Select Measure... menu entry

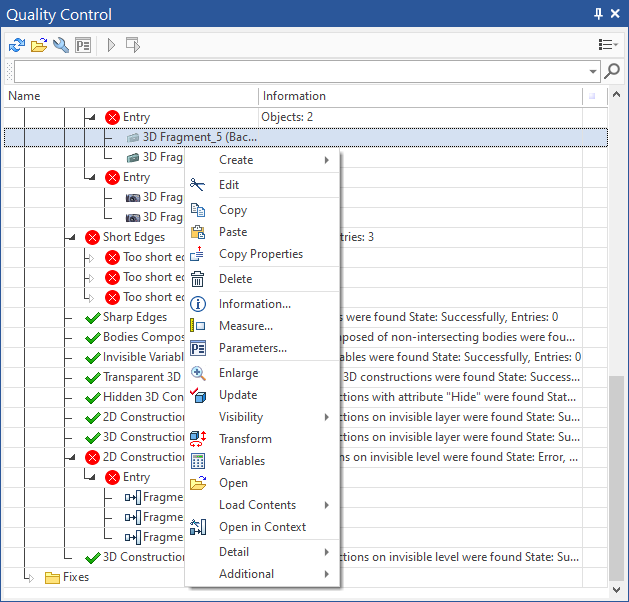(x=262, y=326)
